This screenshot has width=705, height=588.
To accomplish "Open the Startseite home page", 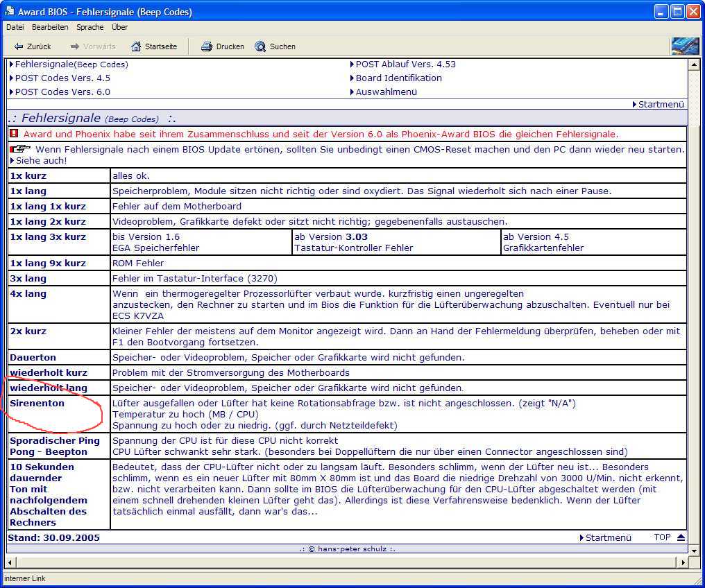I will [154, 46].
